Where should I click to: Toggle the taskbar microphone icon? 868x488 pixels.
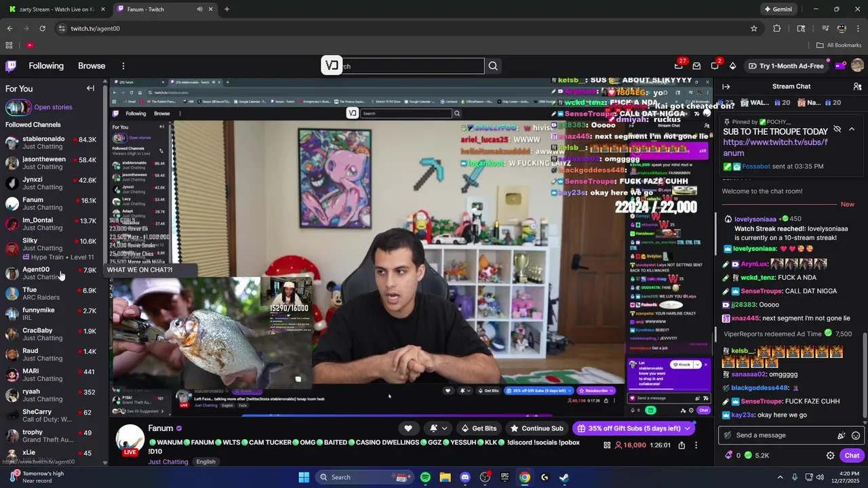tap(795, 477)
